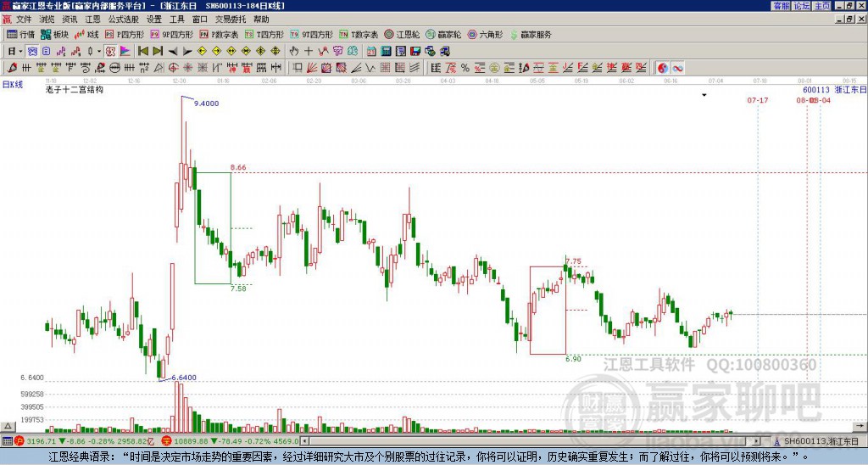Click the 客服 customer service button
This screenshot has height=465, width=868.
[x=781, y=6]
